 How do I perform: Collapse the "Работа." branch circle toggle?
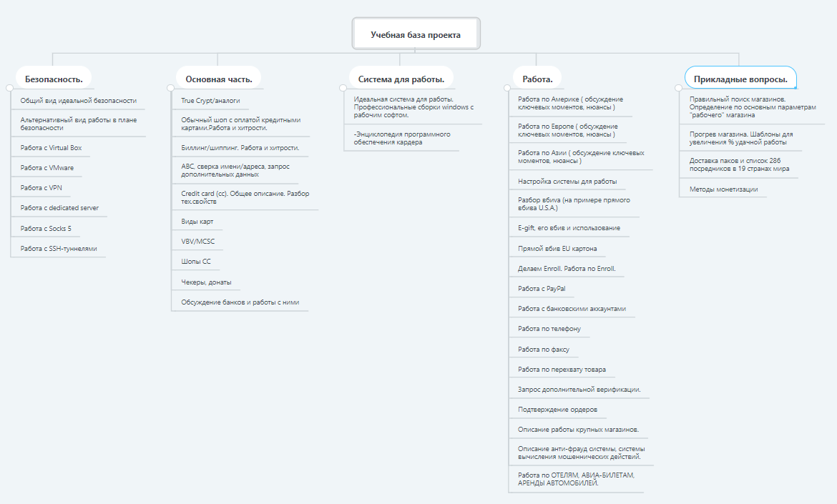click(508, 88)
